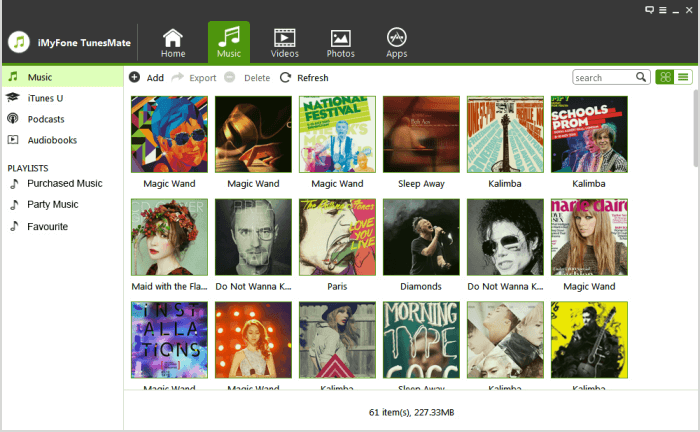Click the Favourite playlist note icon
The width and height of the screenshot is (700, 432).
coord(14,226)
